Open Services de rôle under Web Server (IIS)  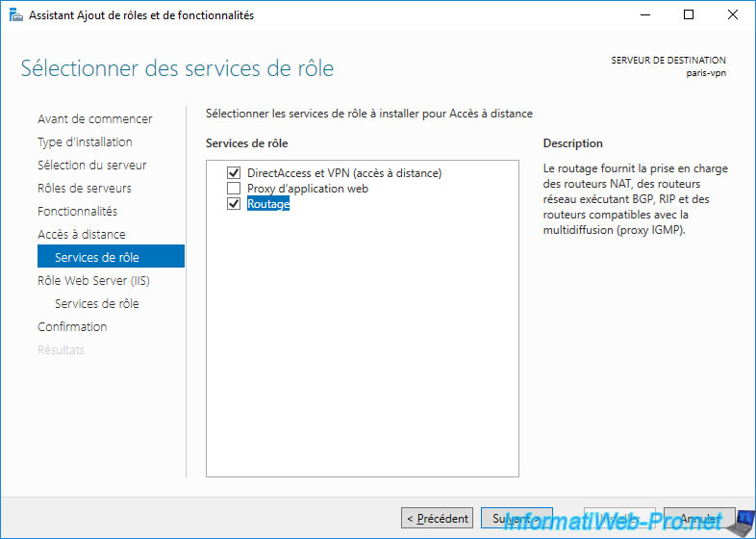pyautogui.click(x=96, y=304)
